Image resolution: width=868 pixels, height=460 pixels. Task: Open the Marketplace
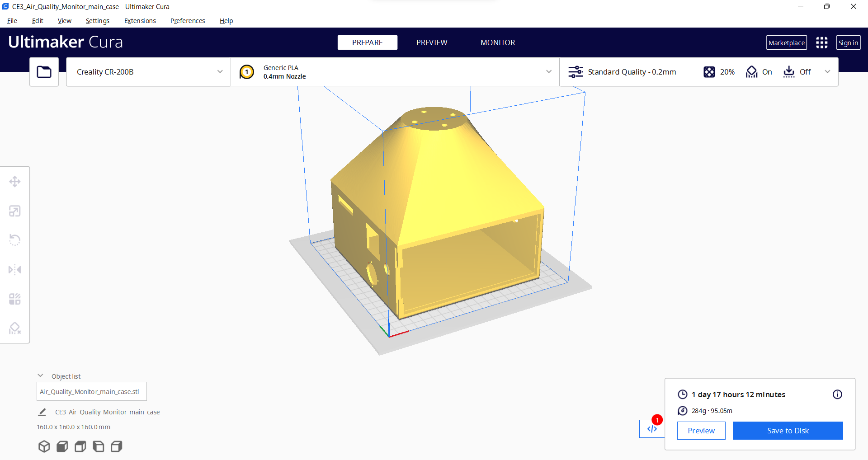[787, 42]
